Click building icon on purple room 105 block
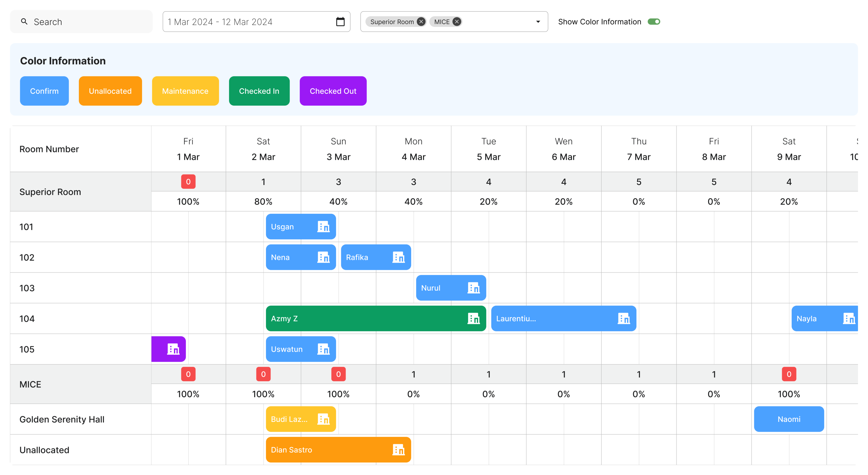 (x=173, y=349)
